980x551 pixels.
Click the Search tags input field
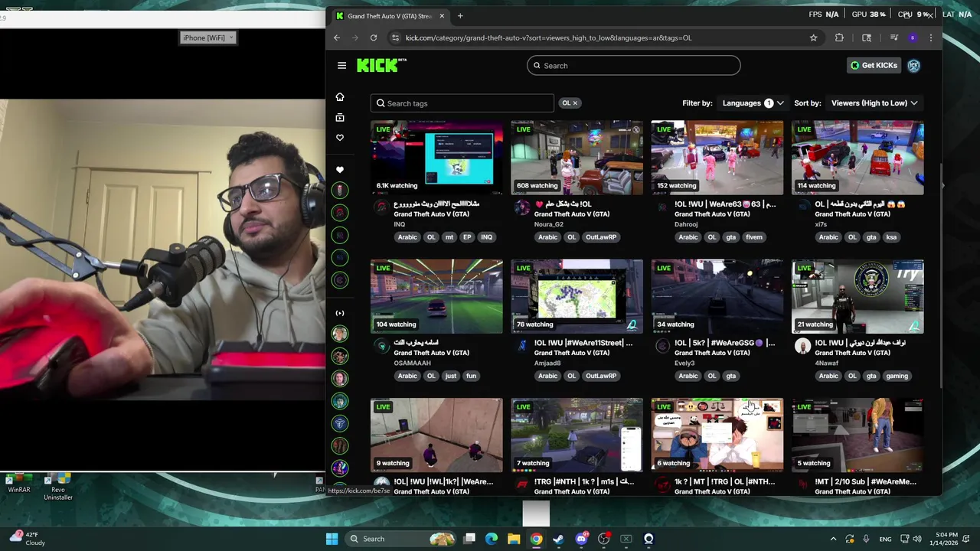click(462, 103)
